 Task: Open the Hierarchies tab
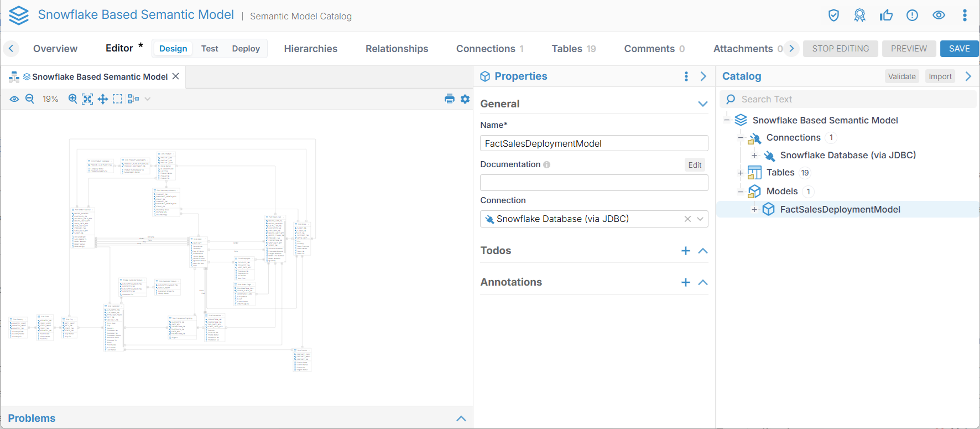pyautogui.click(x=310, y=49)
